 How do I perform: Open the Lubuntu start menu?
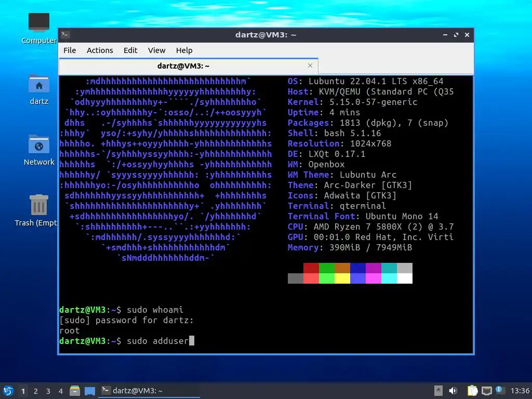click(x=8, y=391)
